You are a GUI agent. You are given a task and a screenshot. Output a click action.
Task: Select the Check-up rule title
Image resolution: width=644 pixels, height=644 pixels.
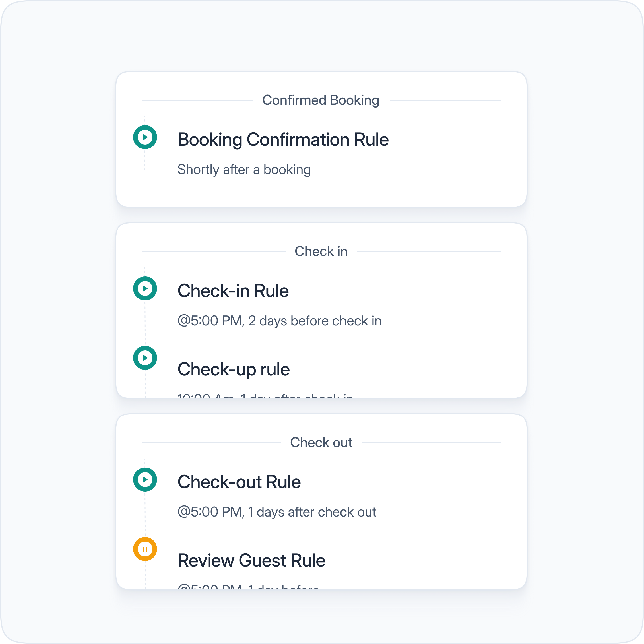pos(233,369)
